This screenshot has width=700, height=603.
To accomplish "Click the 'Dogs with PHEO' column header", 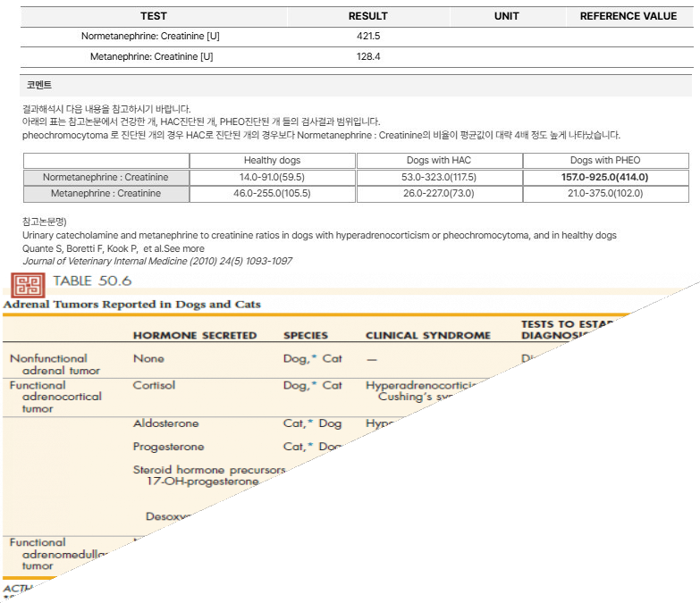I will click(x=605, y=161).
